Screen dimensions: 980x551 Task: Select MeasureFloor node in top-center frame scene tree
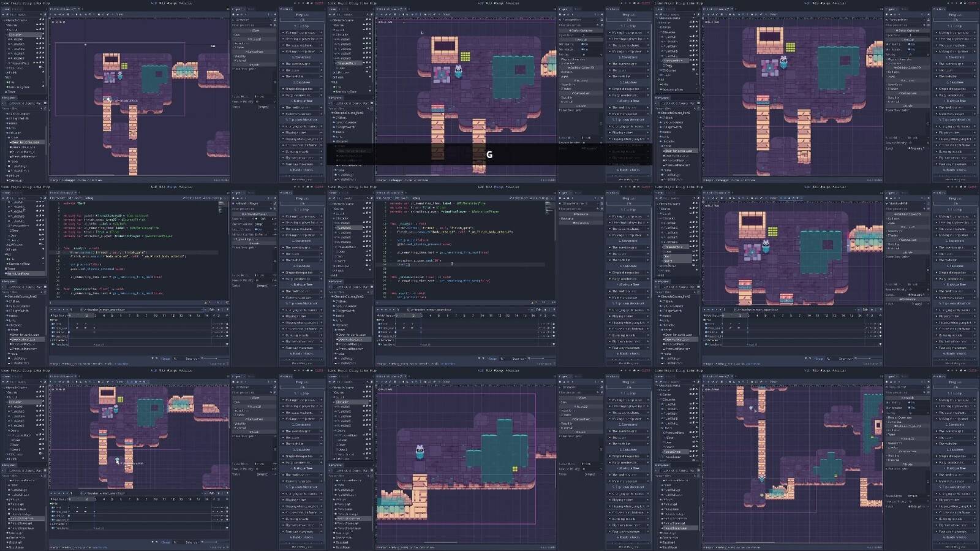[x=349, y=63]
